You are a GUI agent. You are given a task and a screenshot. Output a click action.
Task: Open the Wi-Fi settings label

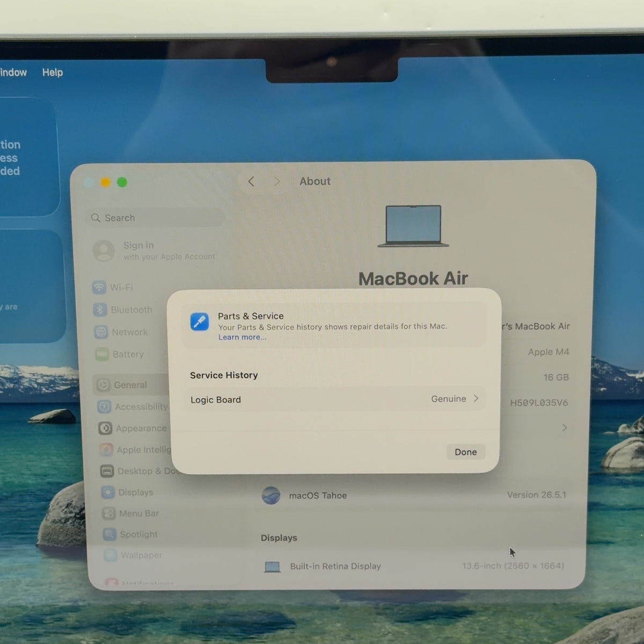click(x=121, y=288)
